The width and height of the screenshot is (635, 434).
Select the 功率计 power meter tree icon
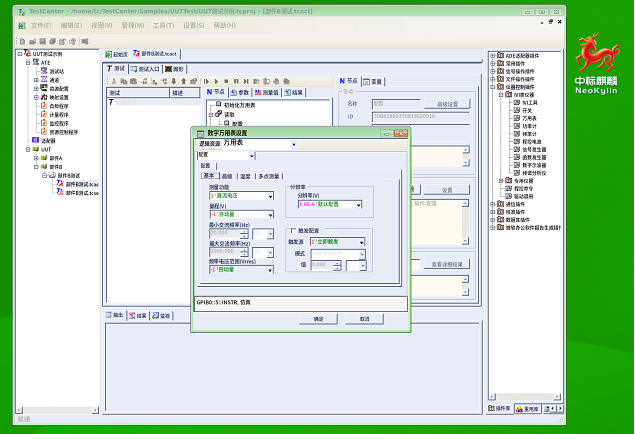click(x=517, y=125)
